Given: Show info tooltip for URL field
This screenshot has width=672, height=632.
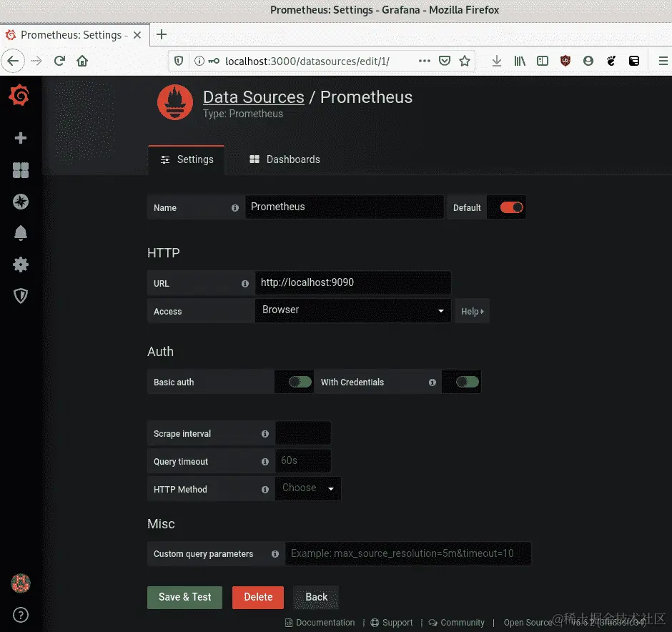Looking at the screenshot, I should [244, 284].
